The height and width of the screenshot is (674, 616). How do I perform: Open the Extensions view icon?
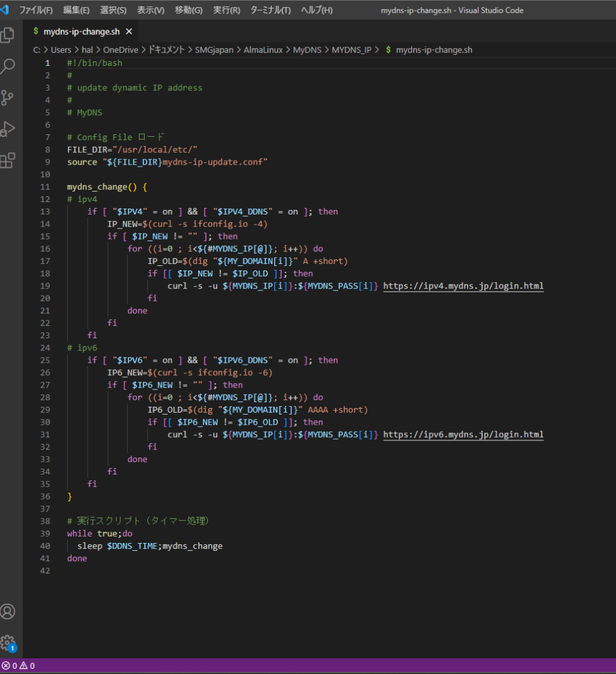pyautogui.click(x=8, y=160)
